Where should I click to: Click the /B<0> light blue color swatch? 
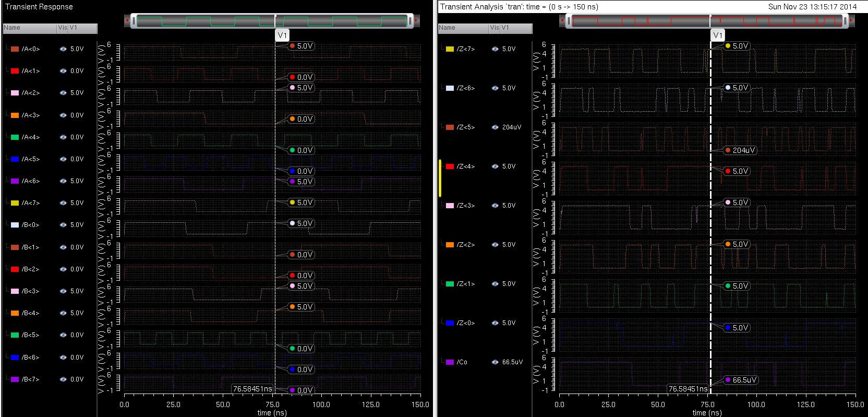tap(15, 225)
